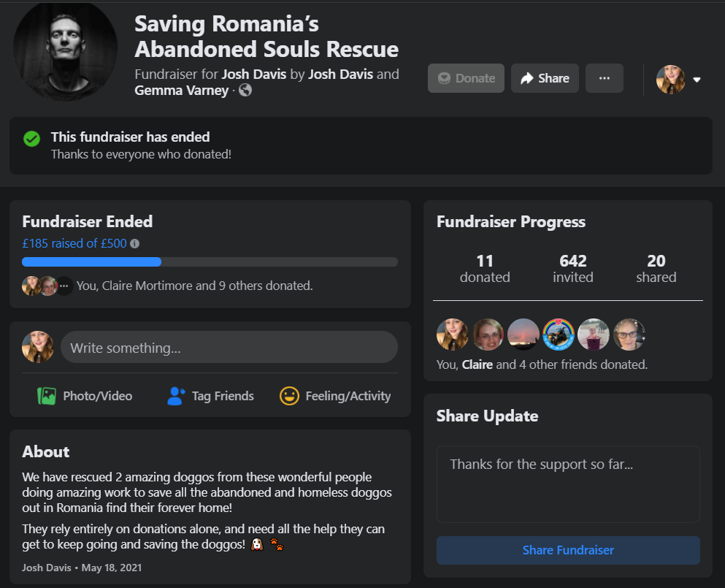The width and height of the screenshot is (725, 588).
Task: Click the rainbow-bordered donor avatar
Action: (x=559, y=334)
